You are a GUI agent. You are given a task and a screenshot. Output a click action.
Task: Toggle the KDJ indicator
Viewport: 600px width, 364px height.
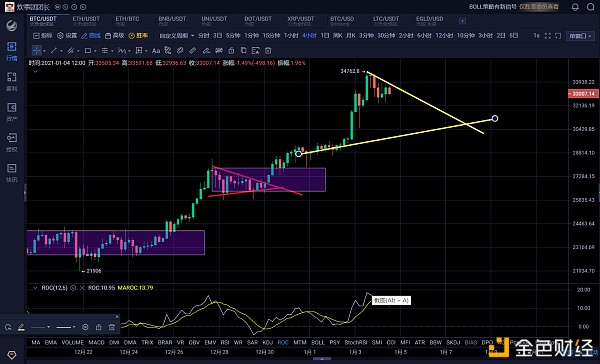pyautogui.click(x=268, y=342)
